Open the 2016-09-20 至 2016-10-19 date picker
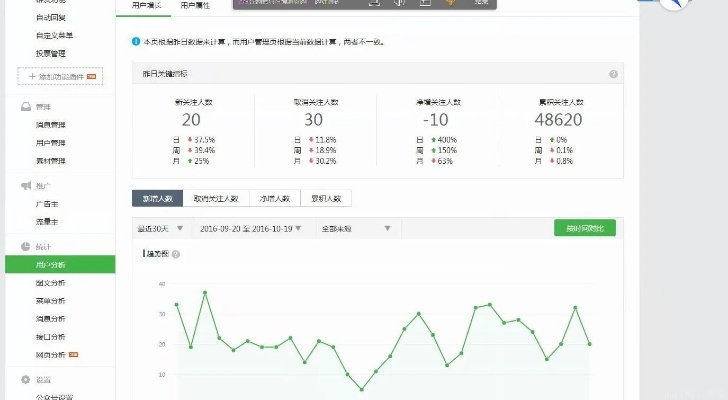The width and height of the screenshot is (728, 400). click(x=250, y=228)
